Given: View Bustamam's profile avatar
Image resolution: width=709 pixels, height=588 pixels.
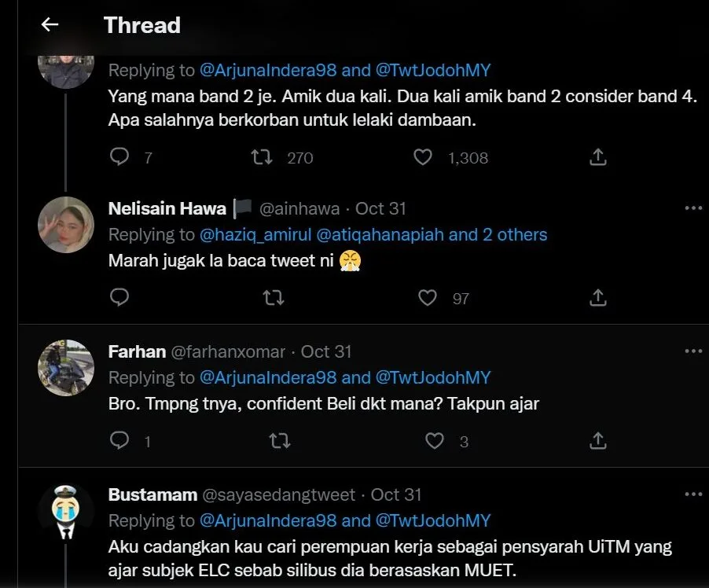Looking at the screenshot, I should [65, 514].
